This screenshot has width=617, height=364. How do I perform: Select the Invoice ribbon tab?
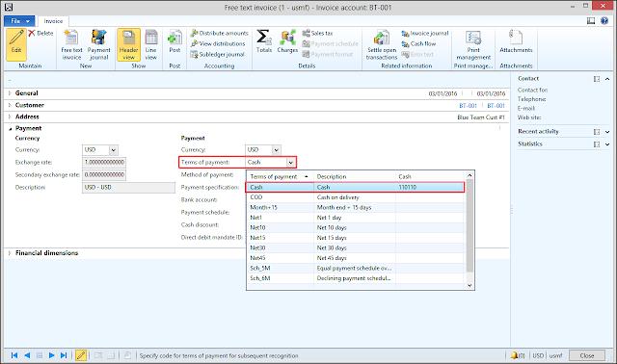click(53, 21)
